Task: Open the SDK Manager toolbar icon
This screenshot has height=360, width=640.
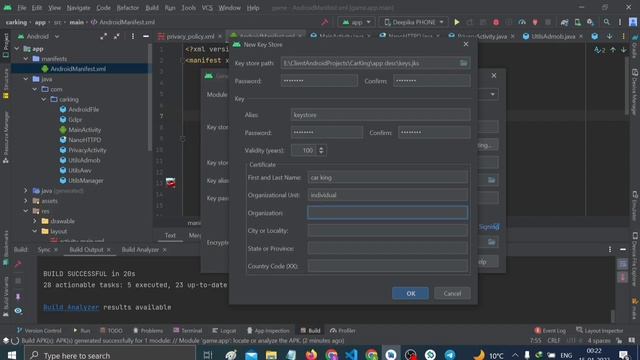Action: coord(590,22)
